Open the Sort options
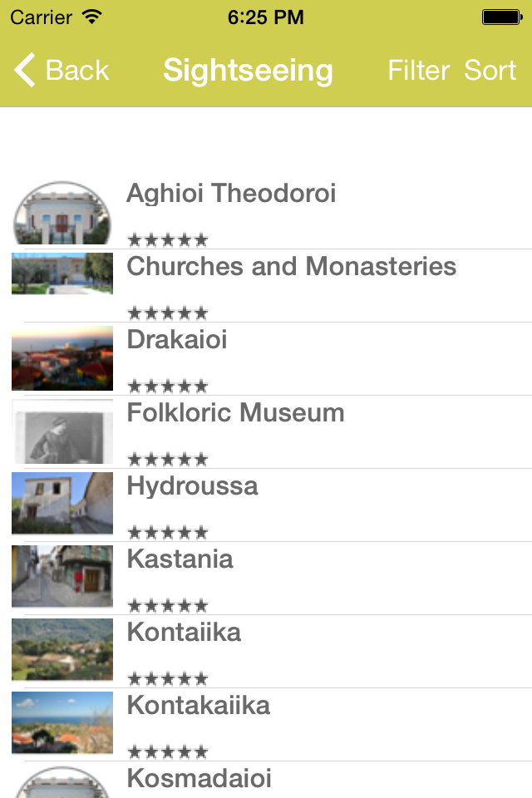Viewport: 532px width, 798px height. point(490,71)
